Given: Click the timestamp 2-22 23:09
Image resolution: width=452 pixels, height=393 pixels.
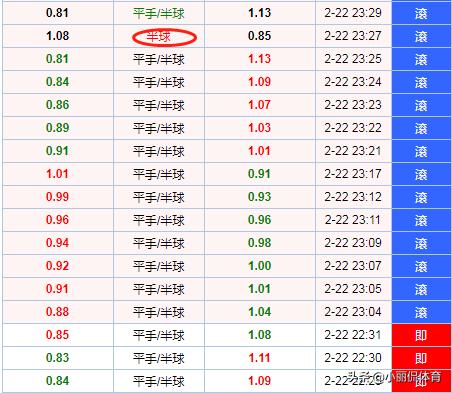Looking at the screenshot, I should pyautogui.click(x=353, y=243).
